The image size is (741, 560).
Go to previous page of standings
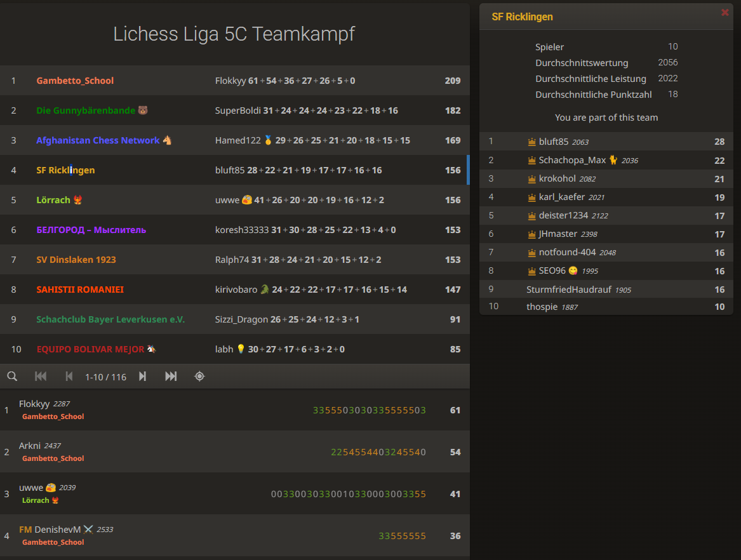click(x=69, y=377)
